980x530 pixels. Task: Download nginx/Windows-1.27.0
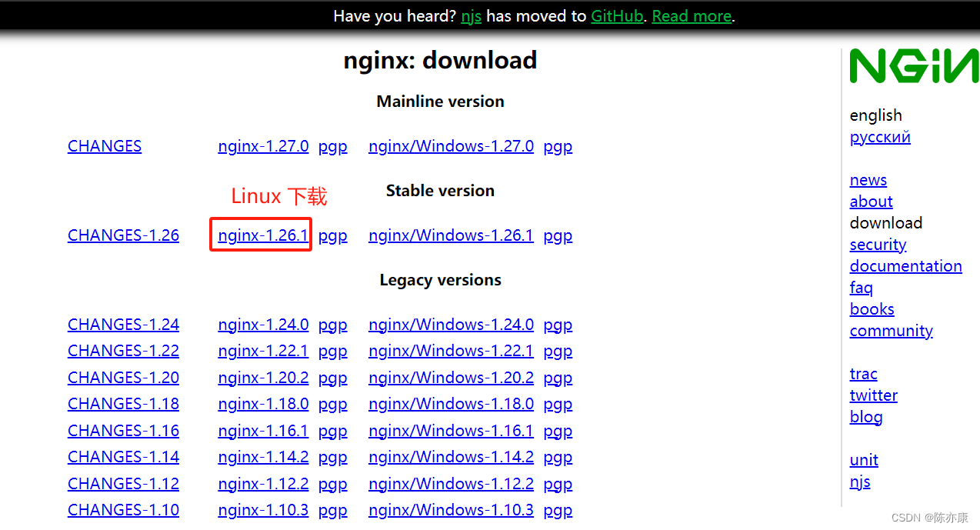coord(451,146)
